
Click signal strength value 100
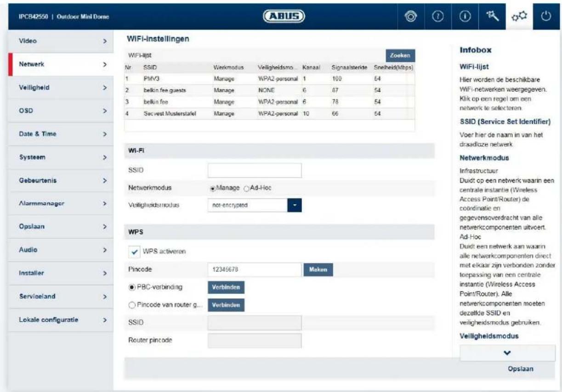tap(336, 79)
